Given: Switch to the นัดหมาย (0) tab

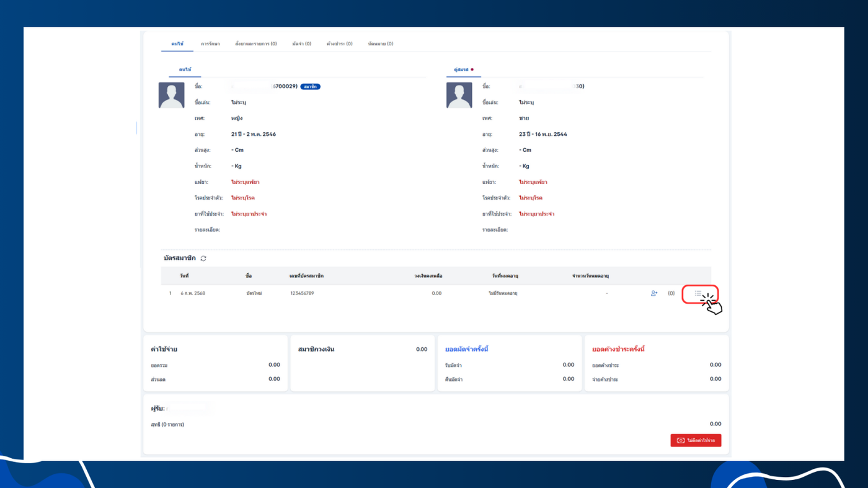Looking at the screenshot, I should point(381,44).
